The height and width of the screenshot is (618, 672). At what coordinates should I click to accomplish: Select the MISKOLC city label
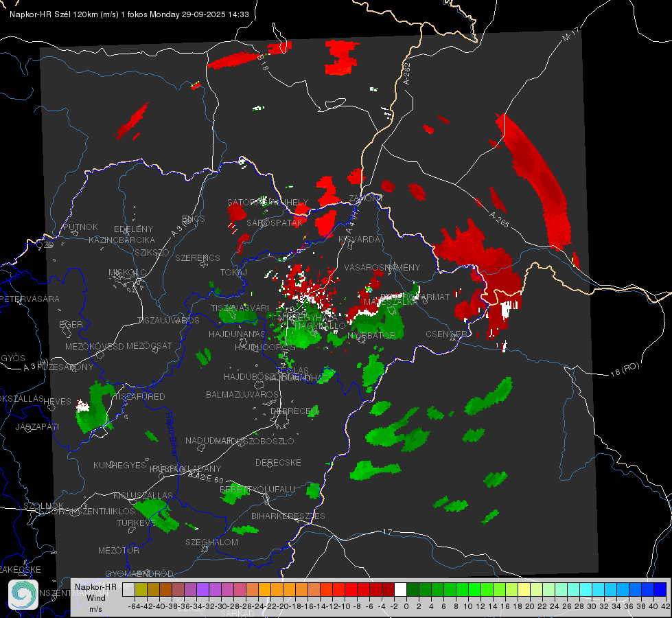(x=127, y=273)
